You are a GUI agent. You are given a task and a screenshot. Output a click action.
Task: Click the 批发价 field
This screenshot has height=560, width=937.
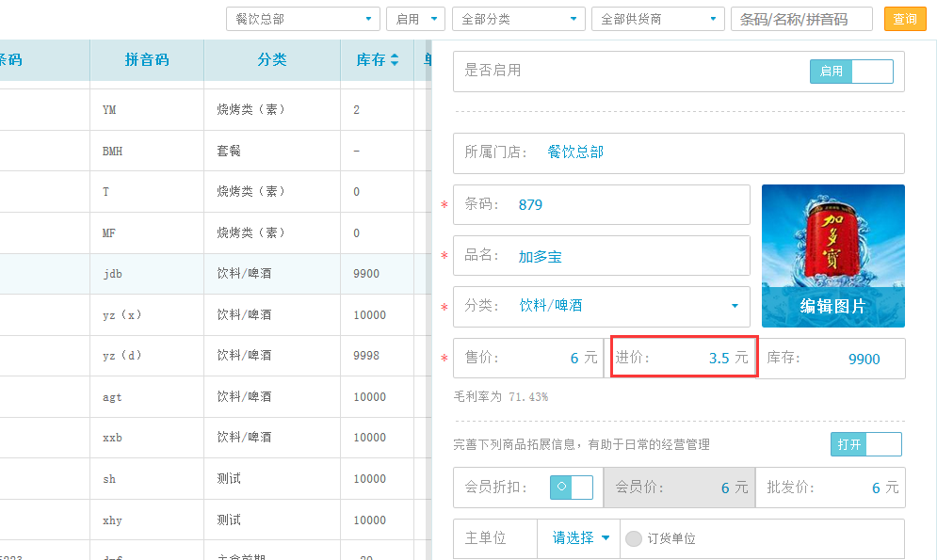pyautogui.click(x=831, y=488)
